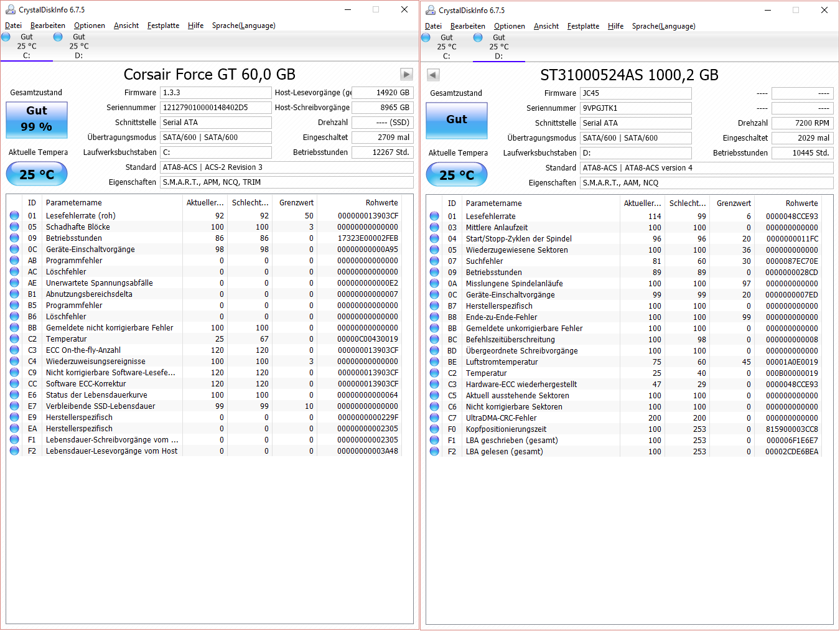Click previous-disk arrow in right window
Viewport: 840px width, 631px height.
click(x=434, y=75)
